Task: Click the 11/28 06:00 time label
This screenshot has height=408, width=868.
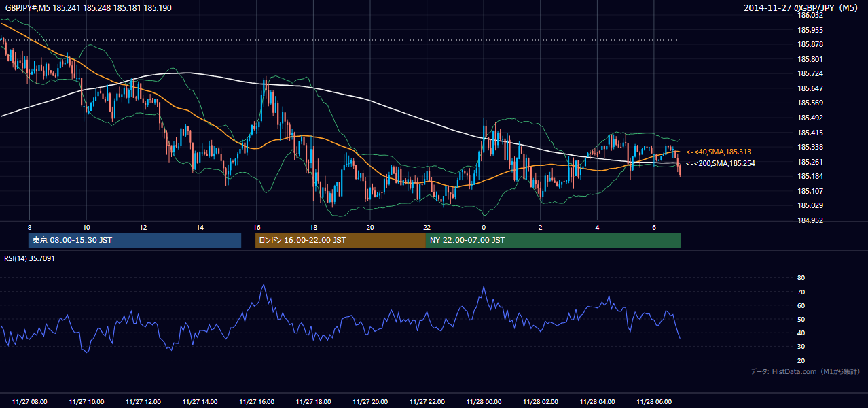Action: tap(653, 402)
